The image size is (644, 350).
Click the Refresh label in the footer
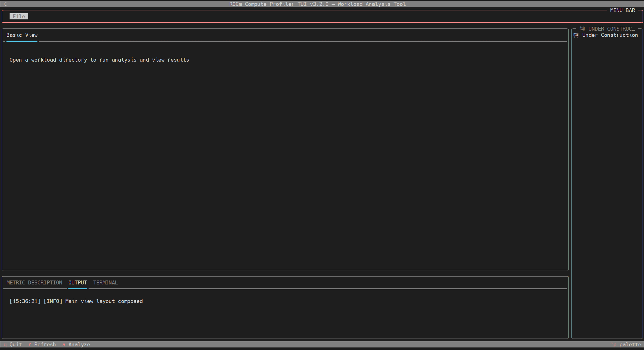click(45, 344)
